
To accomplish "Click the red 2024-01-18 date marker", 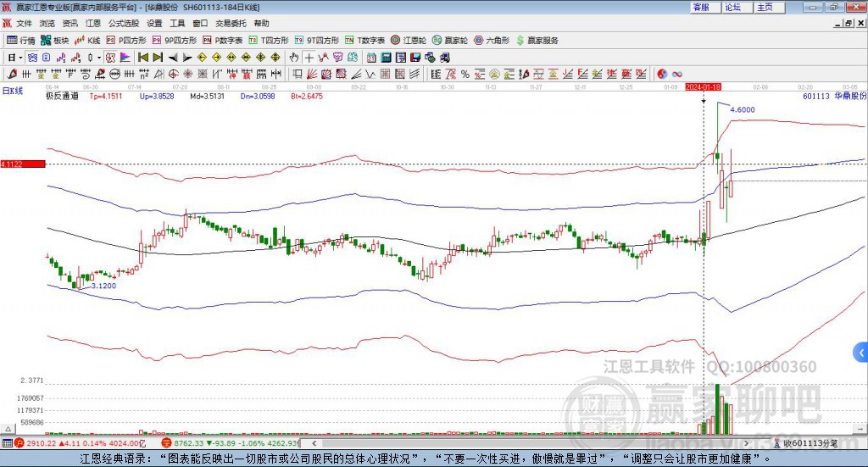I will 703,86.
